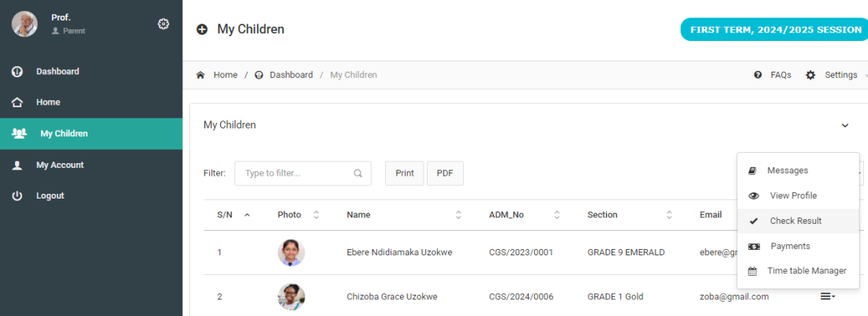Viewport: 868px width, 316px height.
Task: Click the plus icon beside My Children title
Action: coord(202,29)
